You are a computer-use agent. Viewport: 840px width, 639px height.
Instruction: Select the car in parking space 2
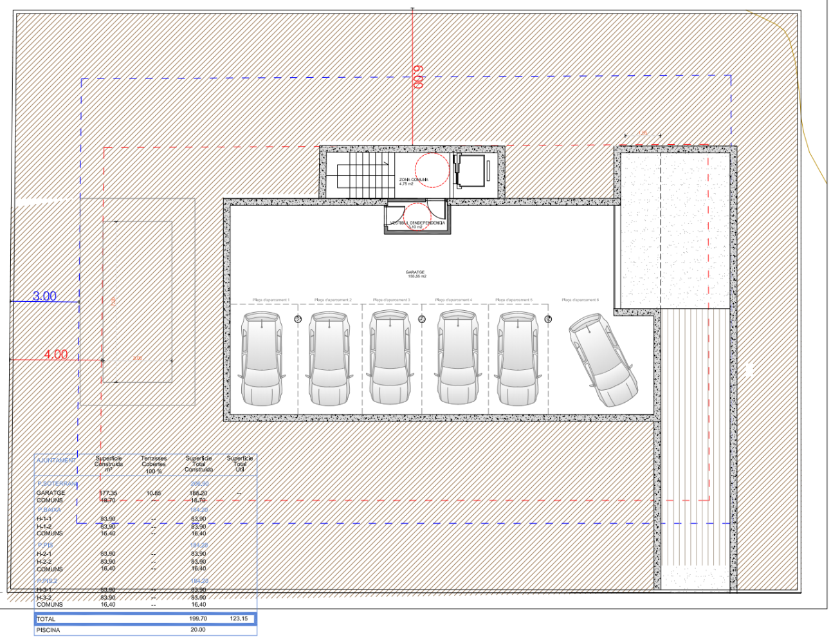pyautogui.click(x=329, y=358)
